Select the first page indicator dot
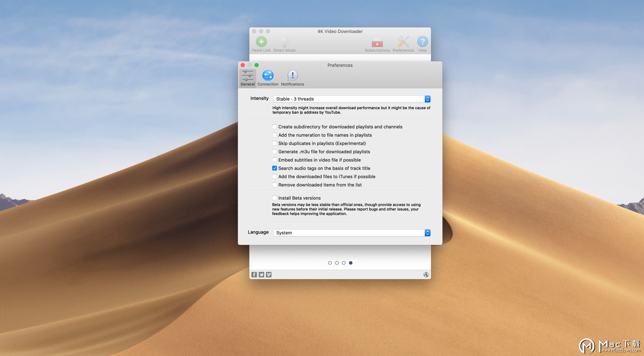The image size is (644, 356). (330, 263)
